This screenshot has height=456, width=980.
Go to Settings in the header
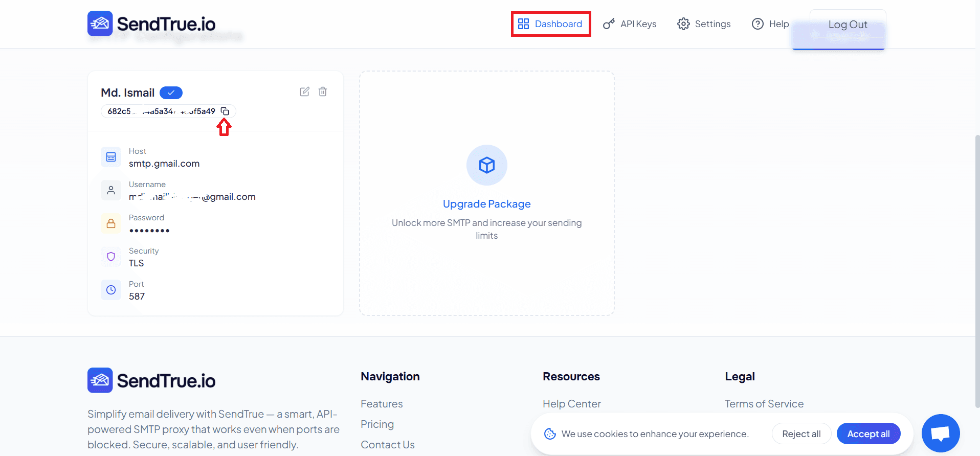coord(704,24)
